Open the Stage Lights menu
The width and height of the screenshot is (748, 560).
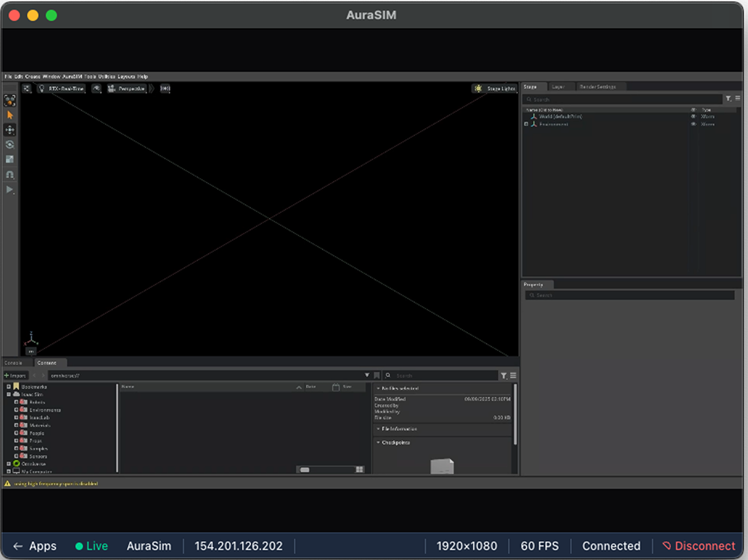point(495,88)
